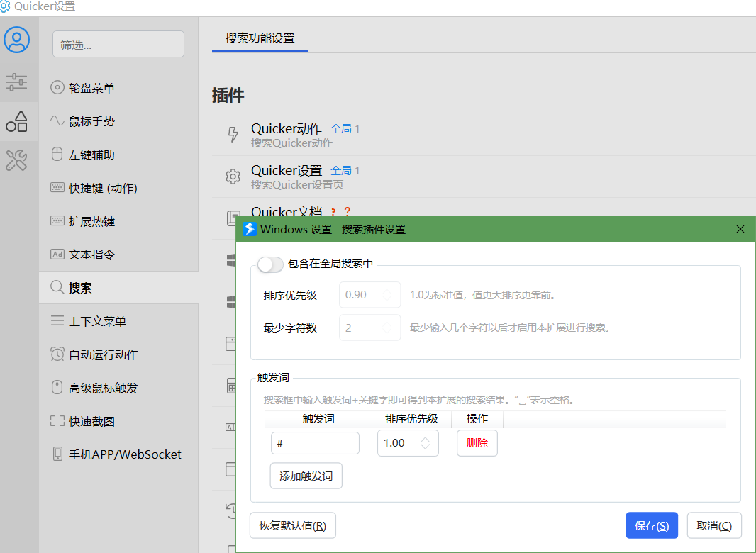This screenshot has height=553, width=756.
Task: Enable the 包含在全局搜索中 toggle
Action: click(x=270, y=264)
